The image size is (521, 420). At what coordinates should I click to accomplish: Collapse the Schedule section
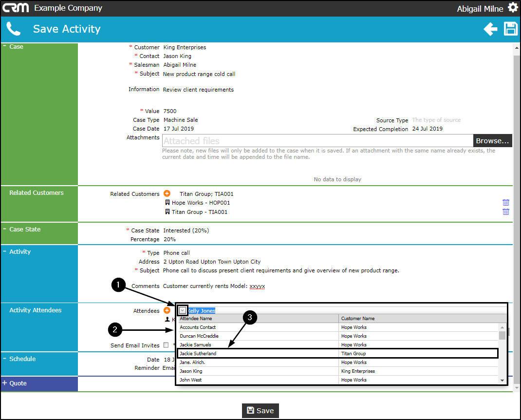coord(5,359)
